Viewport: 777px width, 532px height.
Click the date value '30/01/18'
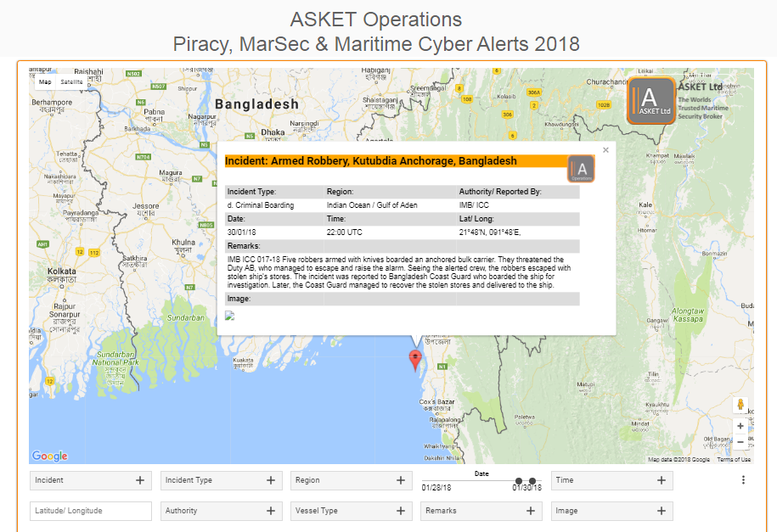click(x=241, y=232)
